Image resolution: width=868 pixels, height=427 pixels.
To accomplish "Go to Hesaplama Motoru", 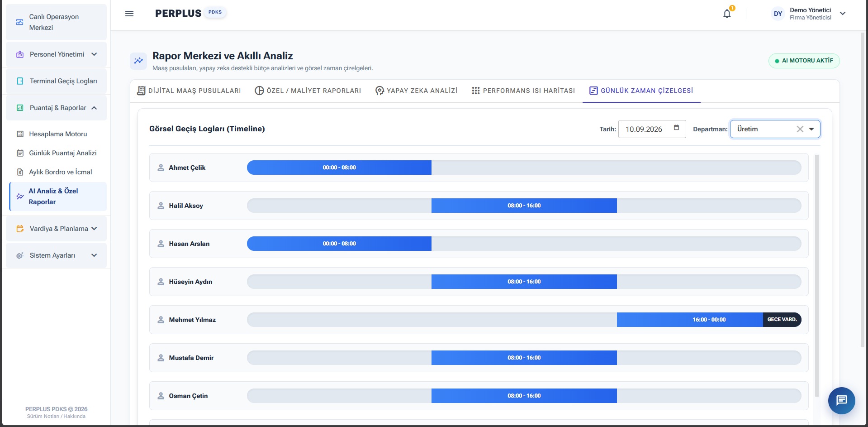I will click(x=58, y=134).
